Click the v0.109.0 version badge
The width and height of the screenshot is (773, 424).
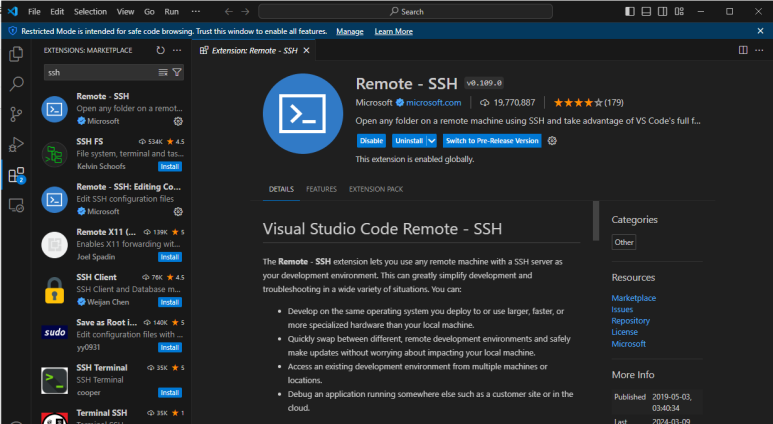(x=484, y=83)
